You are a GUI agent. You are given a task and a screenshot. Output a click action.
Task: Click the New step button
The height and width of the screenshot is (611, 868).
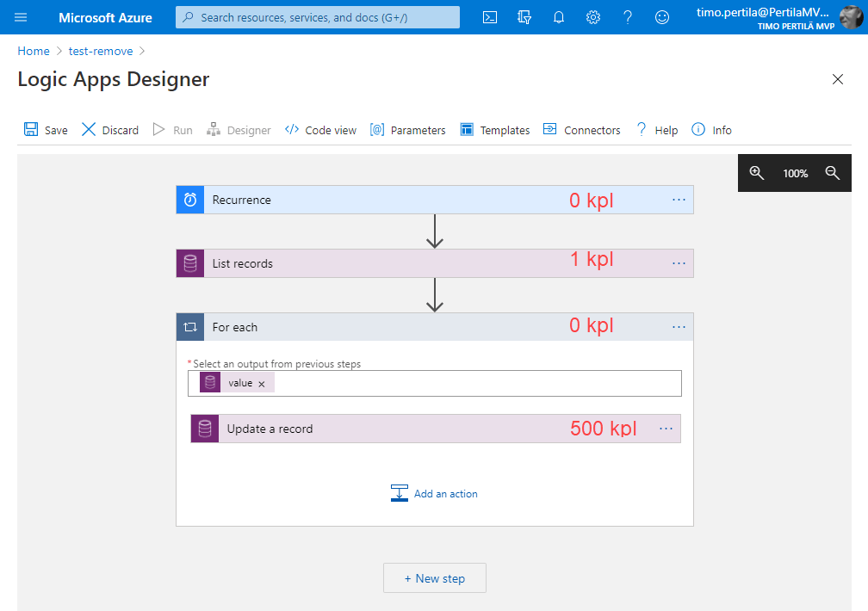[x=435, y=578]
